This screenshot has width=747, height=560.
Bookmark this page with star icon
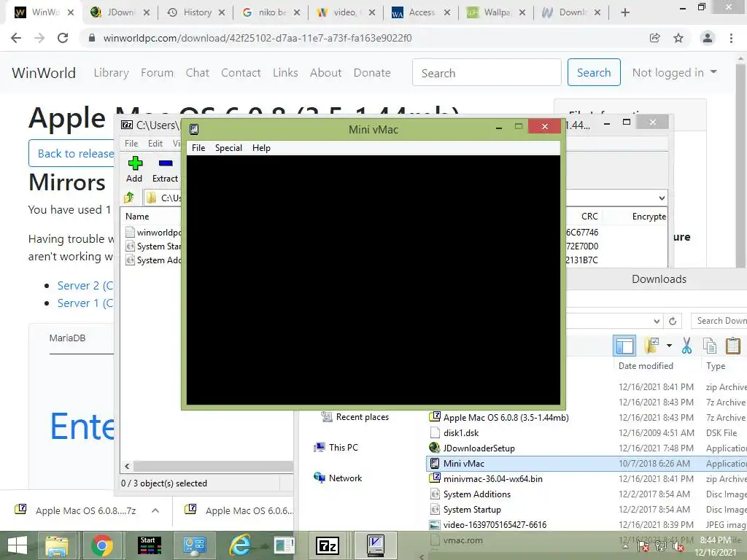click(x=678, y=38)
